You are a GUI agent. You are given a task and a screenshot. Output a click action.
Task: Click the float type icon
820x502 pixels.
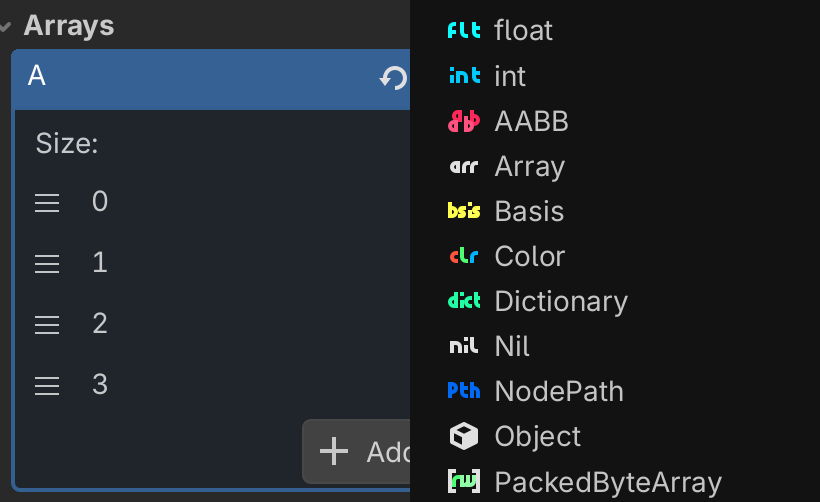[x=464, y=31]
